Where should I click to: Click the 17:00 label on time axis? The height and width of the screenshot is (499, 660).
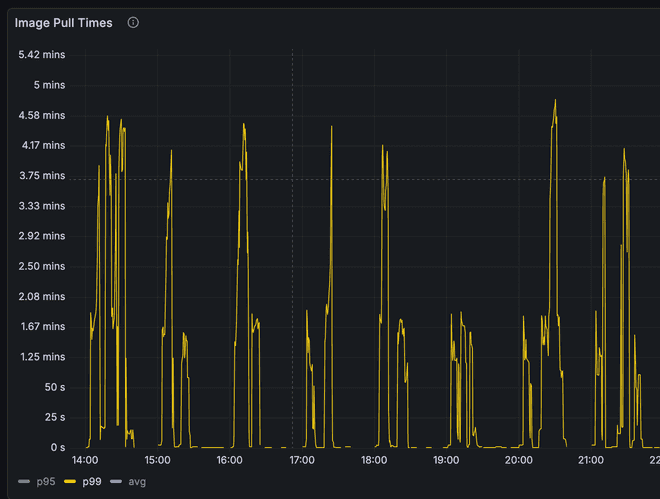click(302, 461)
